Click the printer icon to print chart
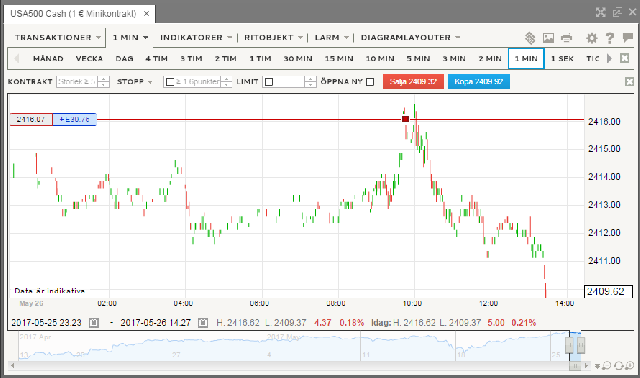Image resolution: width=640 pixels, height=378 pixels. [567, 38]
